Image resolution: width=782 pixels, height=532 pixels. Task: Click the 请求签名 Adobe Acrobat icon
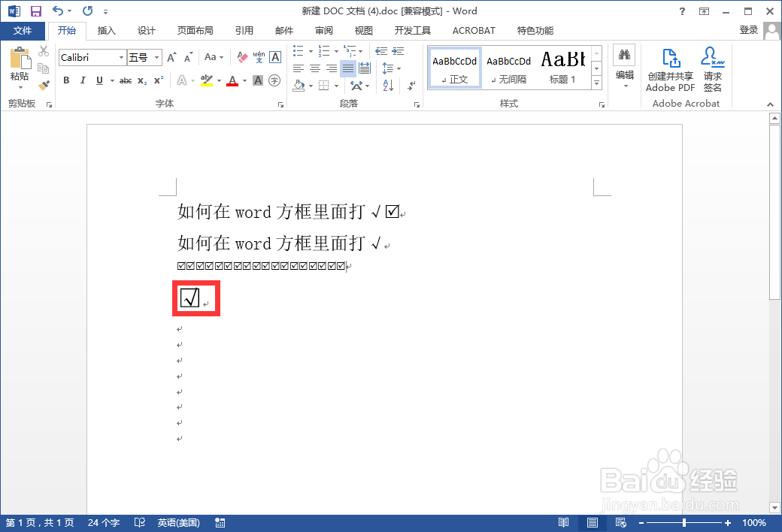pos(712,68)
